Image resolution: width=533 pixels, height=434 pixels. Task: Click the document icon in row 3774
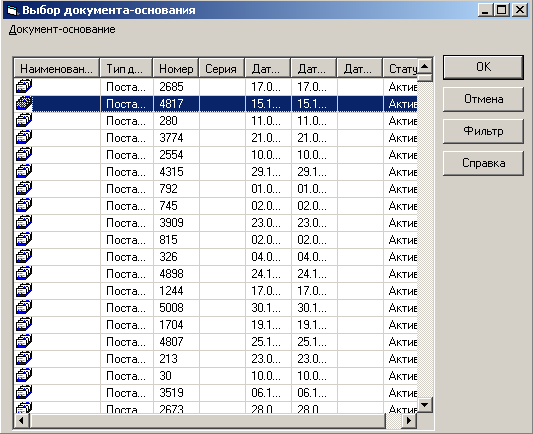click(x=24, y=137)
